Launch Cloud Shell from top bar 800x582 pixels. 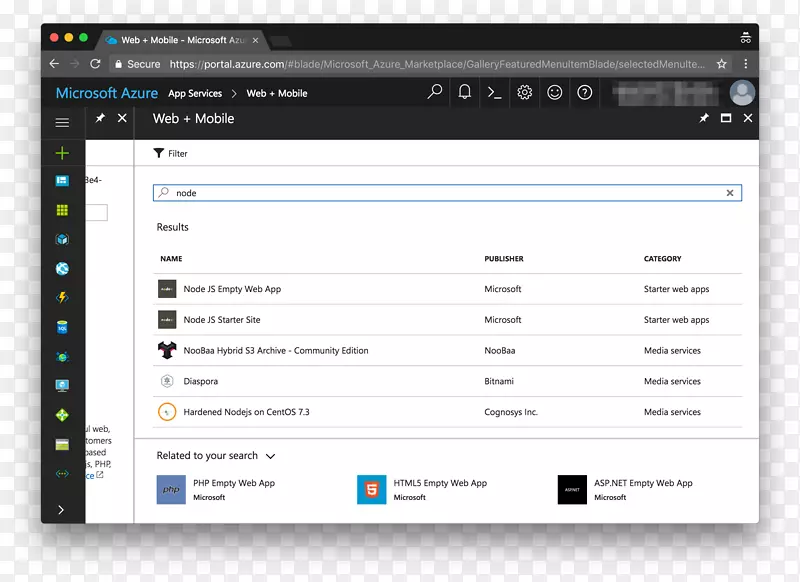tap(494, 93)
